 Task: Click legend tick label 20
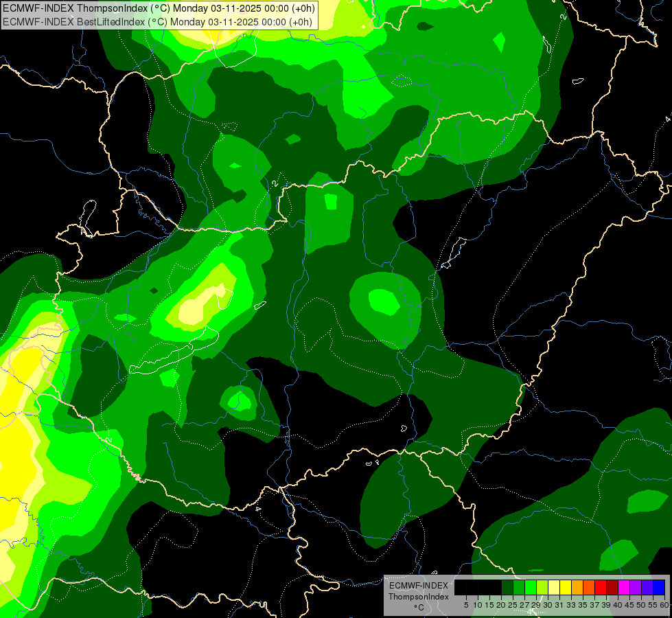[x=501, y=605]
